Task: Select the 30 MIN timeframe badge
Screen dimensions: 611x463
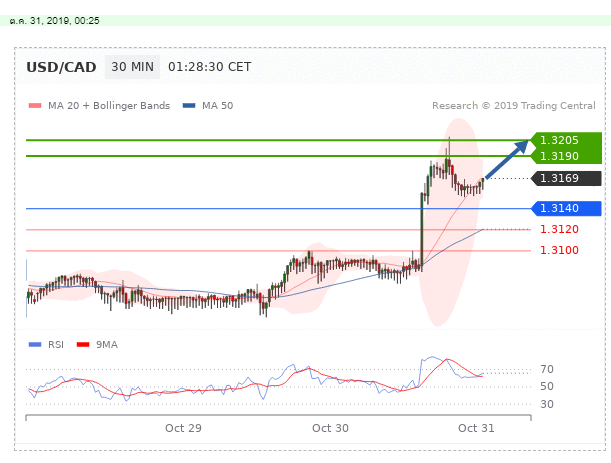Action: coord(132,67)
